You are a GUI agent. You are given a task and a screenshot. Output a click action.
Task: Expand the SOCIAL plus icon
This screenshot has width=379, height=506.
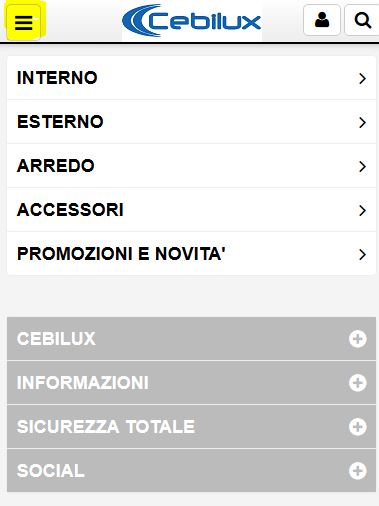click(358, 471)
